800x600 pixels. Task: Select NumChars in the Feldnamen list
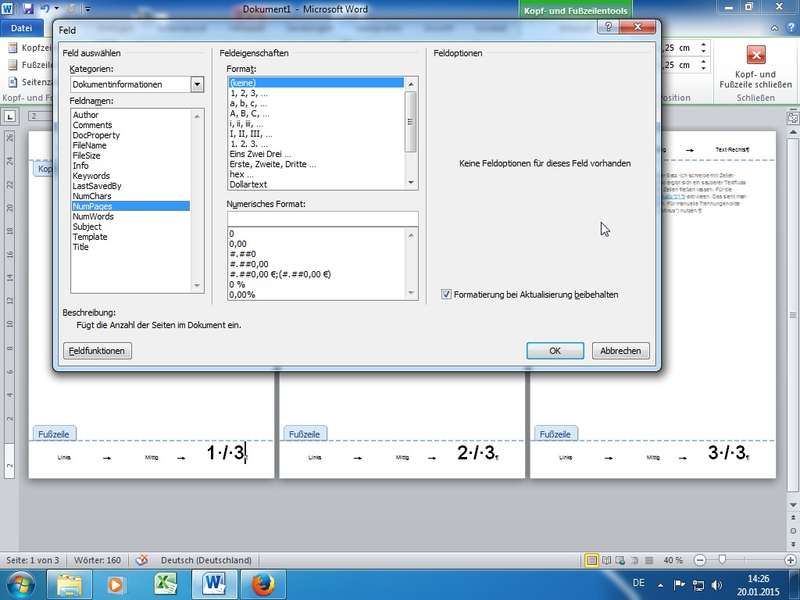(x=92, y=196)
